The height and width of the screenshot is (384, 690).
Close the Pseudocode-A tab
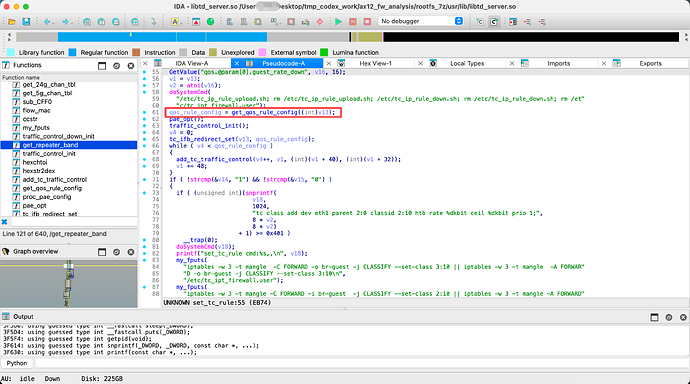237,63
